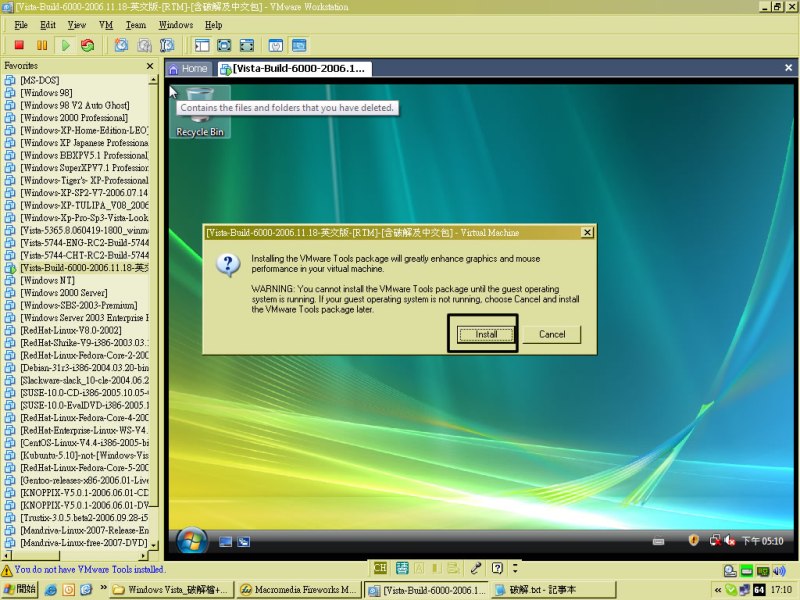Screen dimensions: 800x600
Task: Click the yellow warning icon in status bar
Action: [x=7, y=570]
